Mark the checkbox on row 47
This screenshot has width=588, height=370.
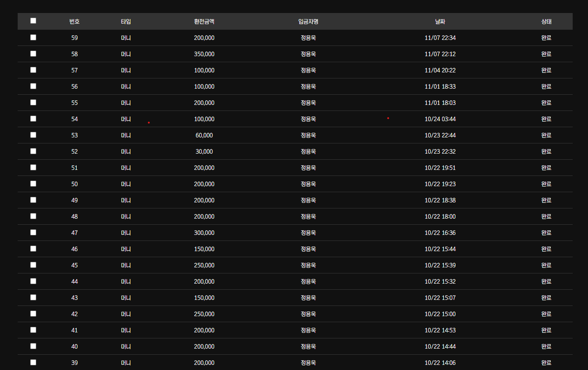click(33, 233)
